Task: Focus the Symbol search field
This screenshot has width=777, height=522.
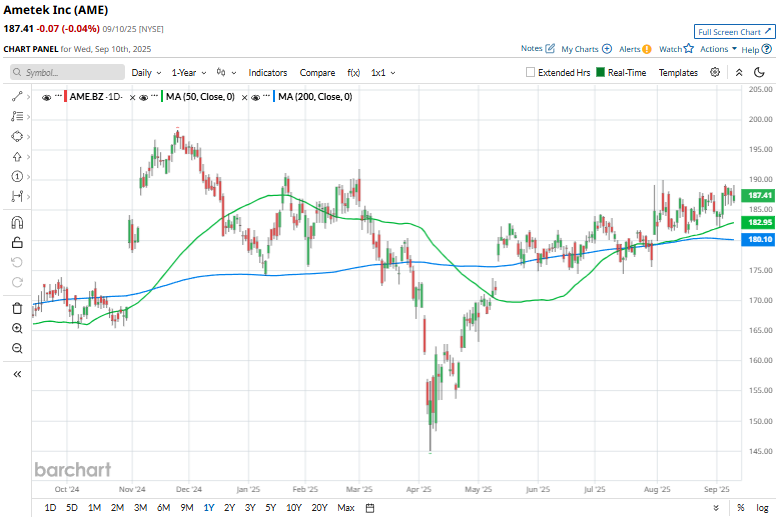Action: [x=67, y=72]
